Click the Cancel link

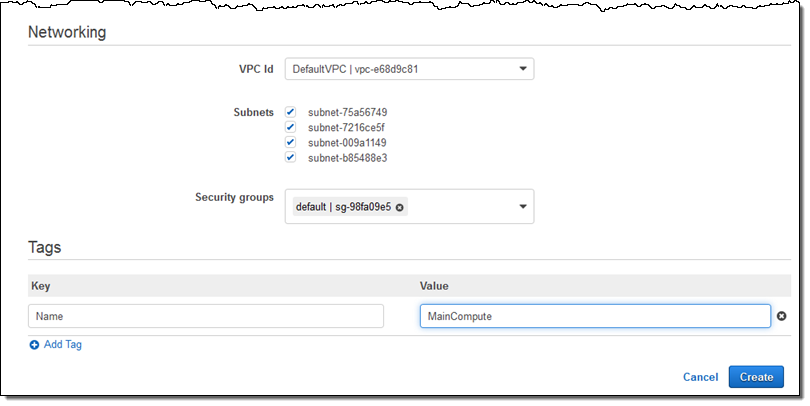[x=700, y=377]
